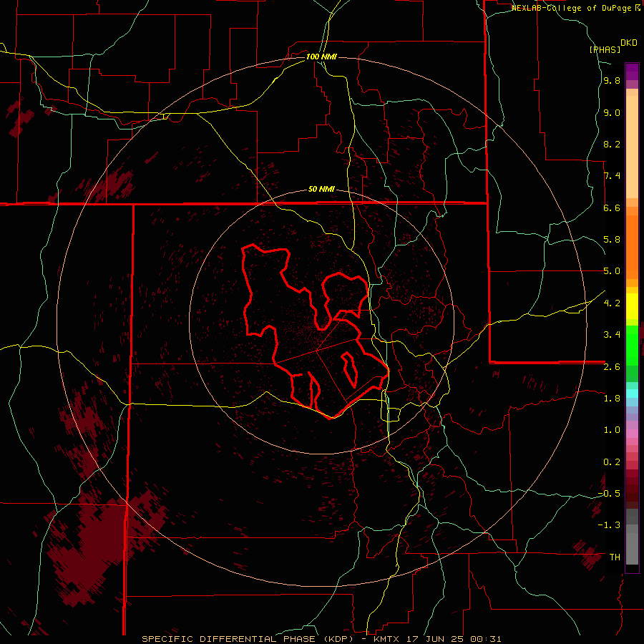Viewport: 644px width, 644px height.
Task: Click the DKD label above the color scale
Action: [x=629, y=43]
